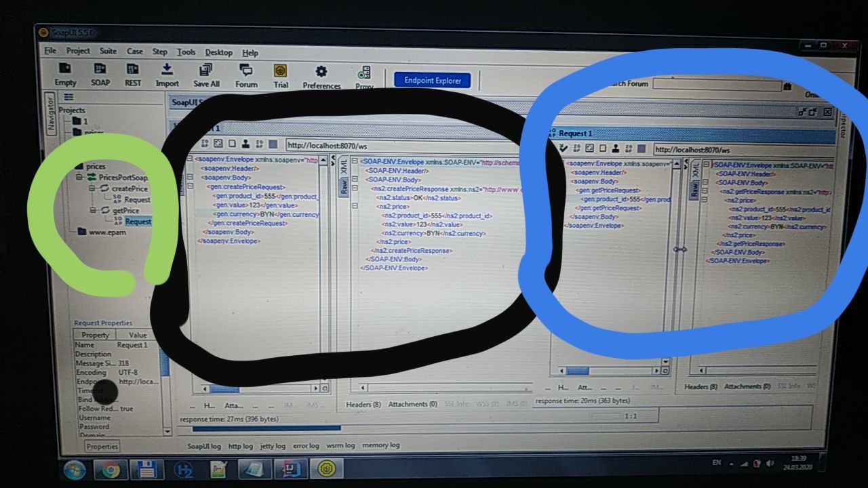868x488 pixels.
Task: Click the person icon in createPrice window toolbar
Action: tap(244, 144)
